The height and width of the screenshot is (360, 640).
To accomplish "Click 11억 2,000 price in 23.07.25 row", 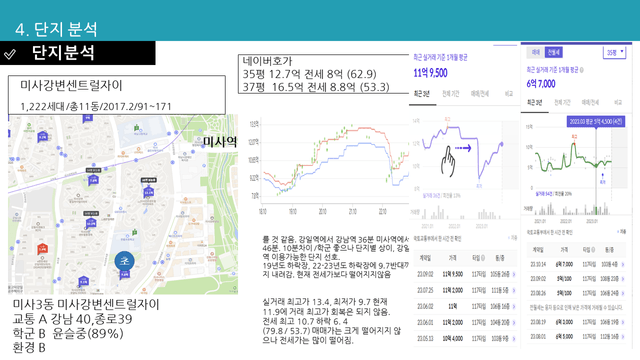I will pos(453,291).
